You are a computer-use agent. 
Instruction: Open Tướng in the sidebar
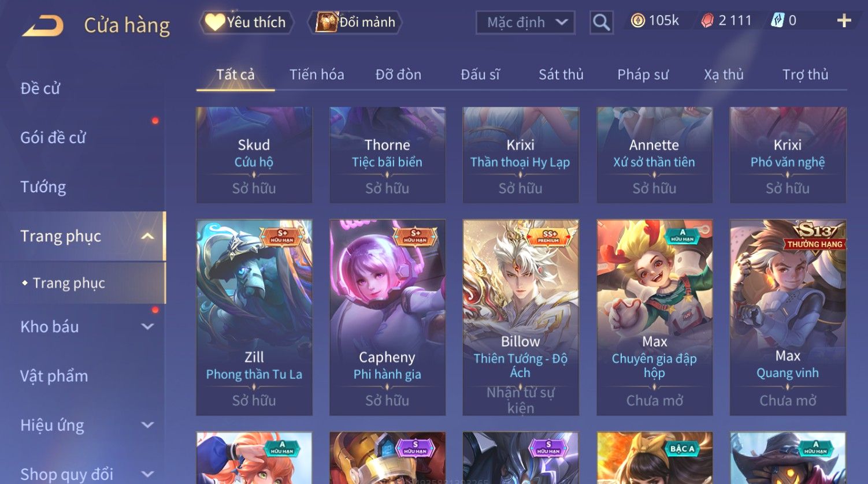point(43,187)
